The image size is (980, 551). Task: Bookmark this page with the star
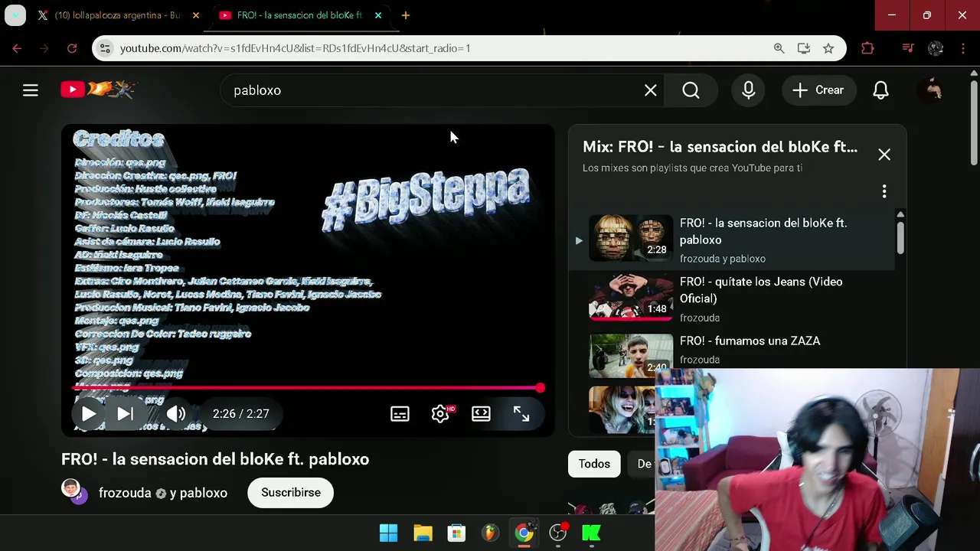click(x=828, y=48)
